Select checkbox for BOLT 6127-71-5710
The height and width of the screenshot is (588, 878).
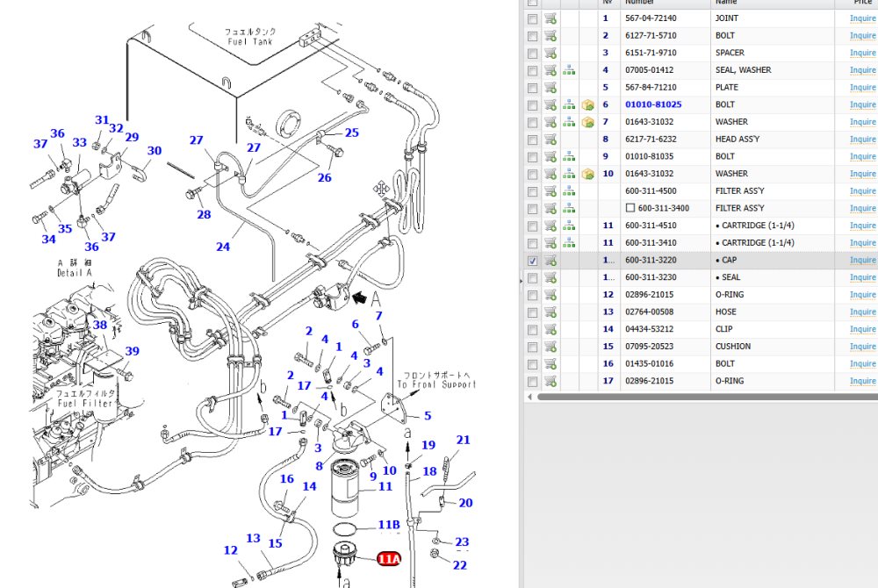click(533, 36)
